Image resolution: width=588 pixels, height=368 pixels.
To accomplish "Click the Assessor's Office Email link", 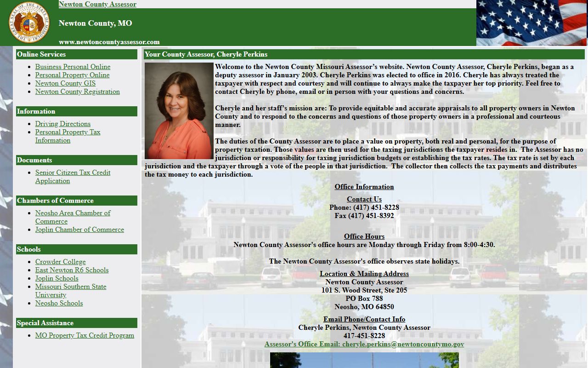I will pos(364,344).
